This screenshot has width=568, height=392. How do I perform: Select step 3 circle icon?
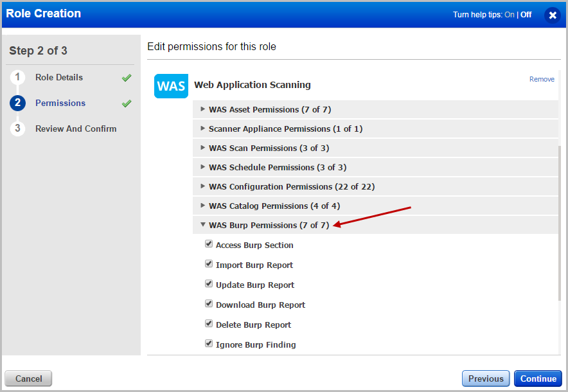click(17, 129)
